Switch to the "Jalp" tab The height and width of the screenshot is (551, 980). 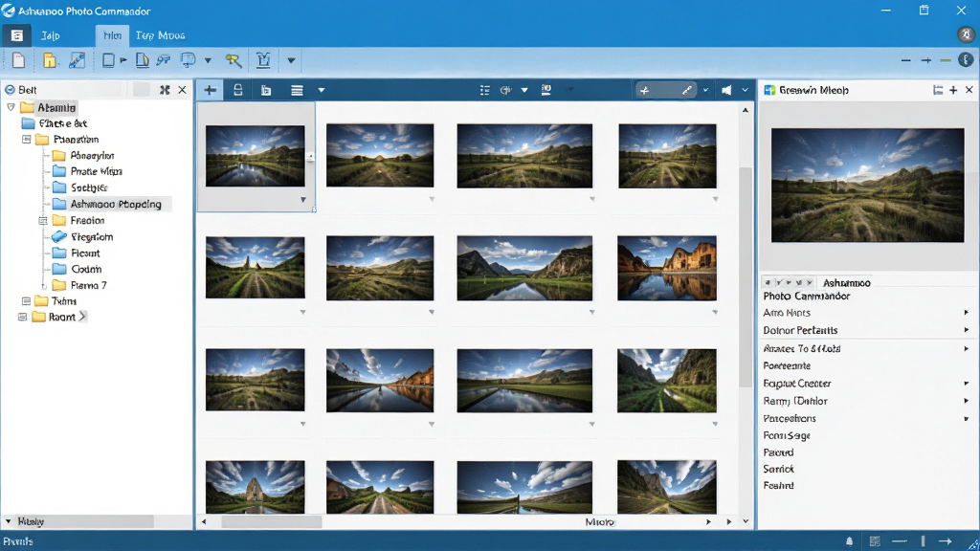[51, 35]
